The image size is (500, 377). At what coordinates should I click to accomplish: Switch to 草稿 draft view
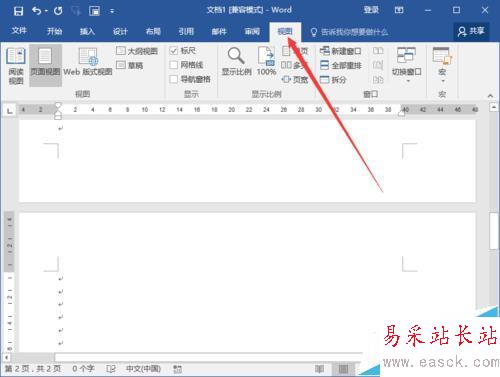pyautogui.click(x=130, y=65)
